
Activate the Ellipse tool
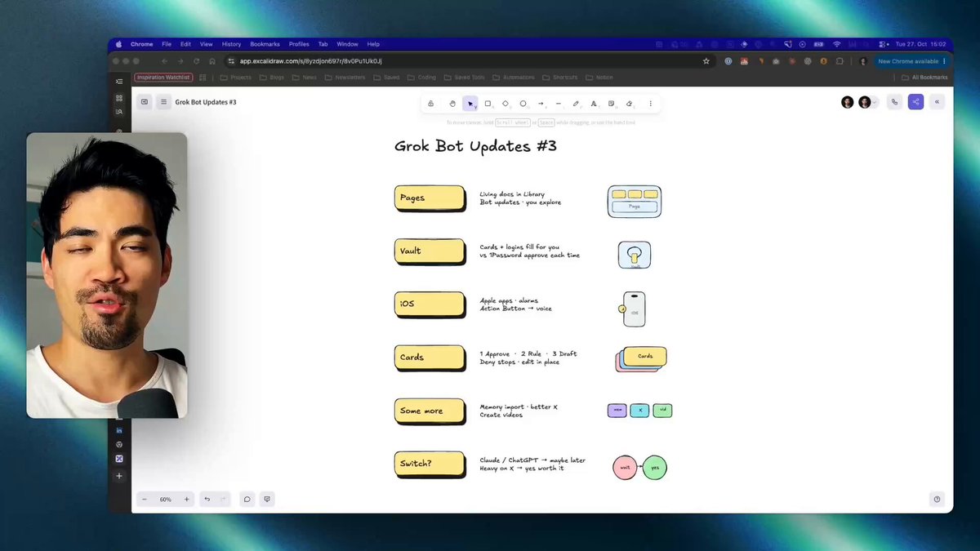523,104
